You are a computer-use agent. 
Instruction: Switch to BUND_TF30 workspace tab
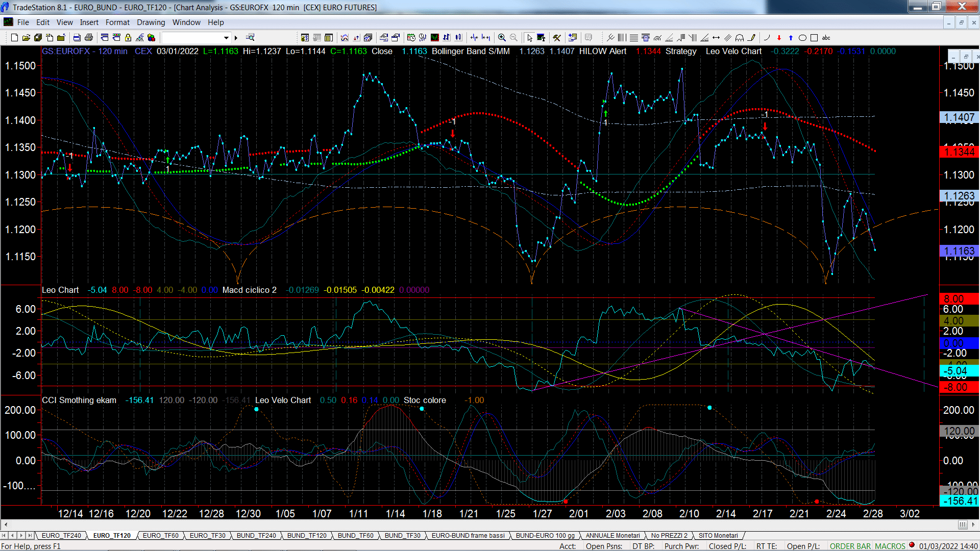tap(402, 535)
